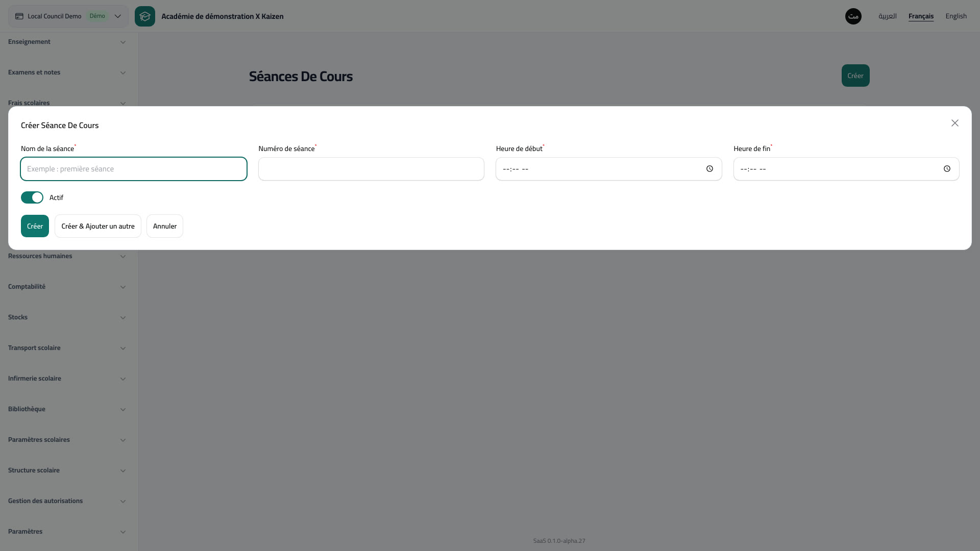Expand the Enseignement sidebar section
This screenshot has height=551, width=980.
[x=67, y=42]
